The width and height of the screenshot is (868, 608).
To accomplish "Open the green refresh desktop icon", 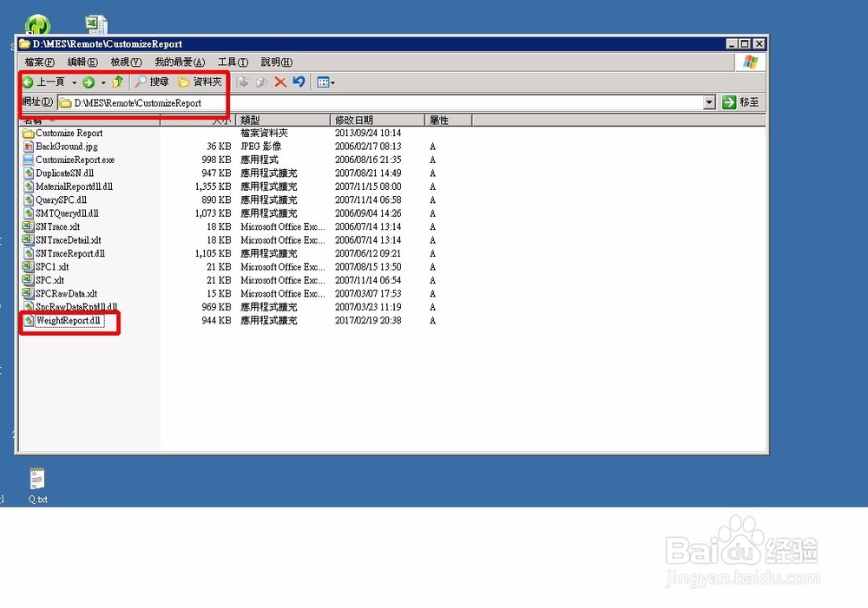I will pos(37,25).
